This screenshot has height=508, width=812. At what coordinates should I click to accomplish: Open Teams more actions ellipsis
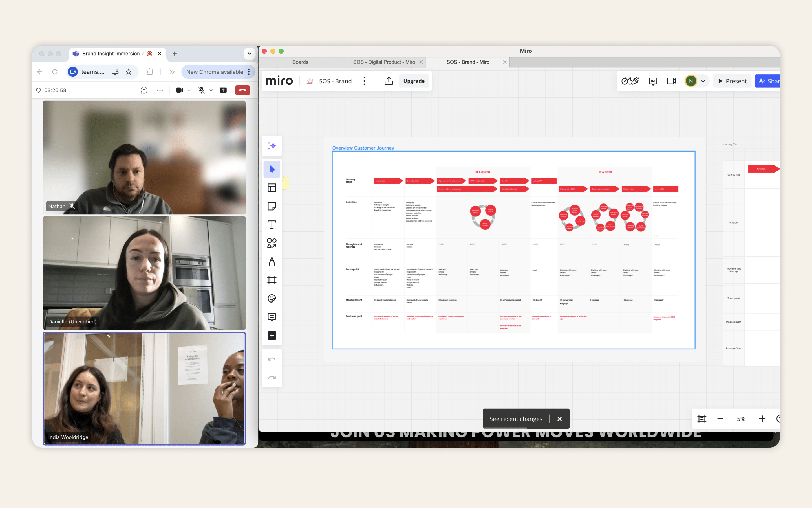tap(160, 90)
